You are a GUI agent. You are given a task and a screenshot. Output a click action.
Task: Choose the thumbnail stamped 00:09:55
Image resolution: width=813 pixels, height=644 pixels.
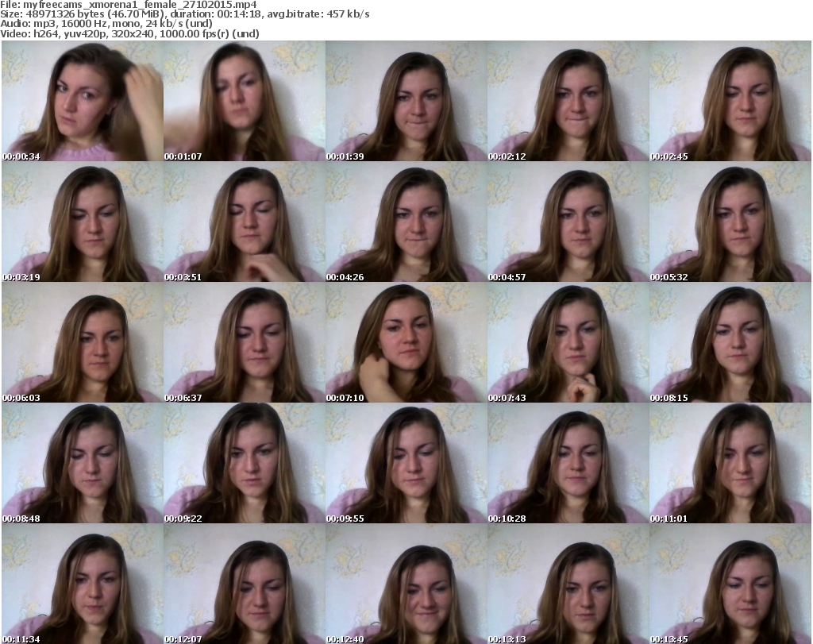click(406, 463)
